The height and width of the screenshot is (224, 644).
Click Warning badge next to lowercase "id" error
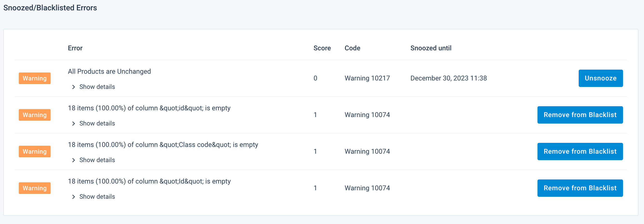34,115
